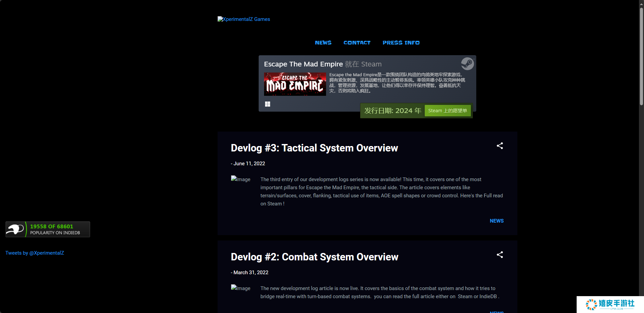The image size is (644, 313).
Task: Click the Windows platform icon in the Steam widget
Action: (x=267, y=104)
